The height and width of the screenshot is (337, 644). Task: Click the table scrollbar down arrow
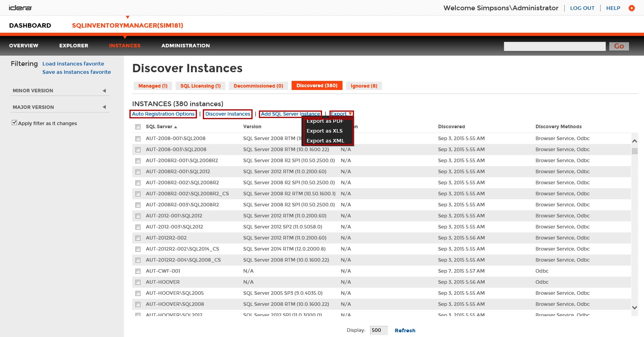[x=635, y=307]
